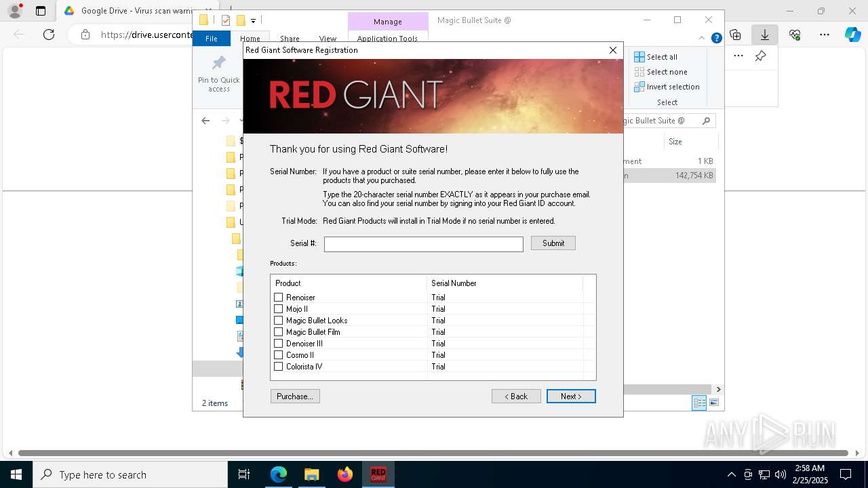The height and width of the screenshot is (488, 868).
Task: Open the View ribbon tab
Action: (328, 39)
